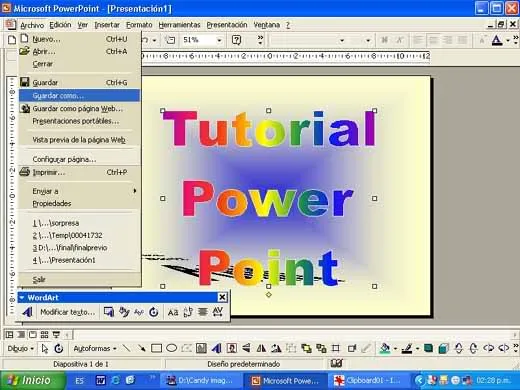Click Insert Clip Art icon in drawing toolbar
The image size is (520, 390).
click(x=232, y=349)
